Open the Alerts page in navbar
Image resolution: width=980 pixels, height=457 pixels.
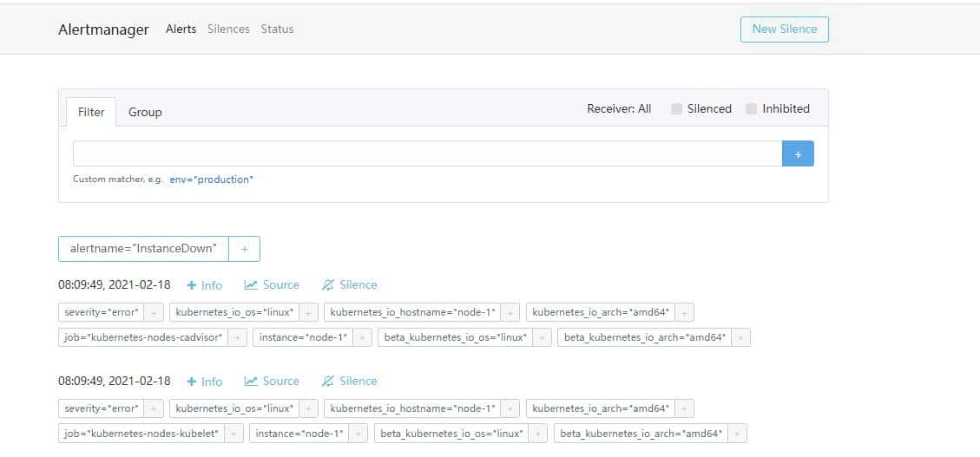(x=181, y=29)
